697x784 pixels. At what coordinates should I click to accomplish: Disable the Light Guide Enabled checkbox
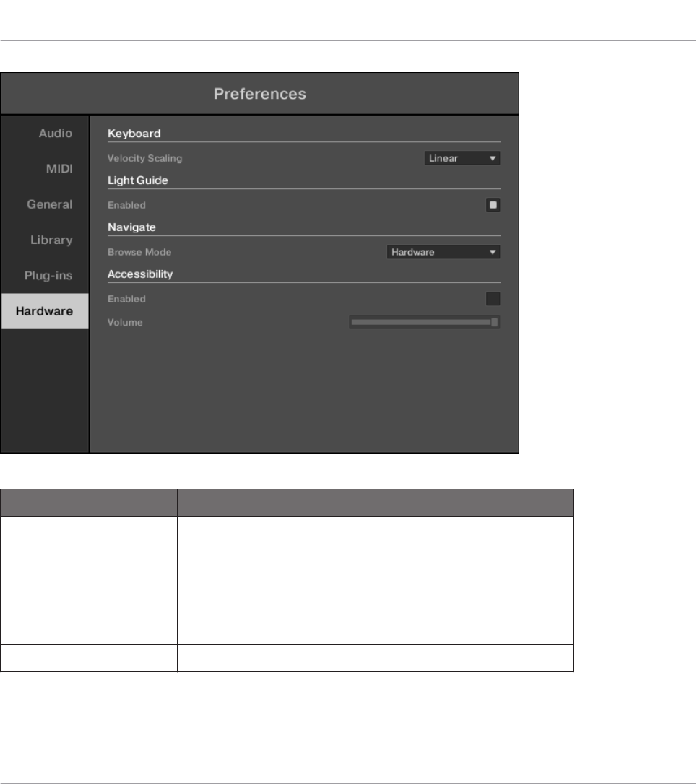pos(493,205)
